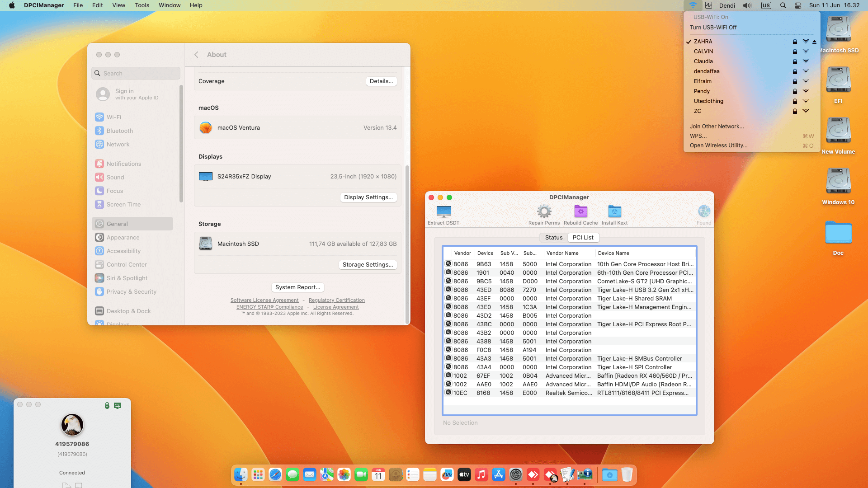The height and width of the screenshot is (488, 868).
Task: Click the eject icon next to ZAHRA
Action: click(x=814, y=42)
